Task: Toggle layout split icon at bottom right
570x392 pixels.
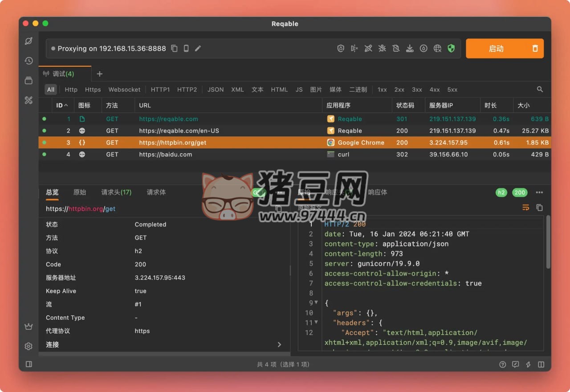Action: click(541, 364)
